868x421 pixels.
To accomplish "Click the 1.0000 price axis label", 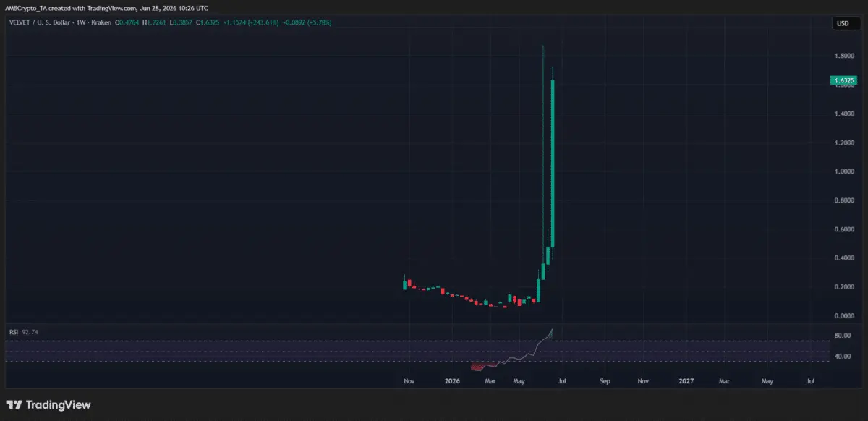I will pyautogui.click(x=844, y=171).
